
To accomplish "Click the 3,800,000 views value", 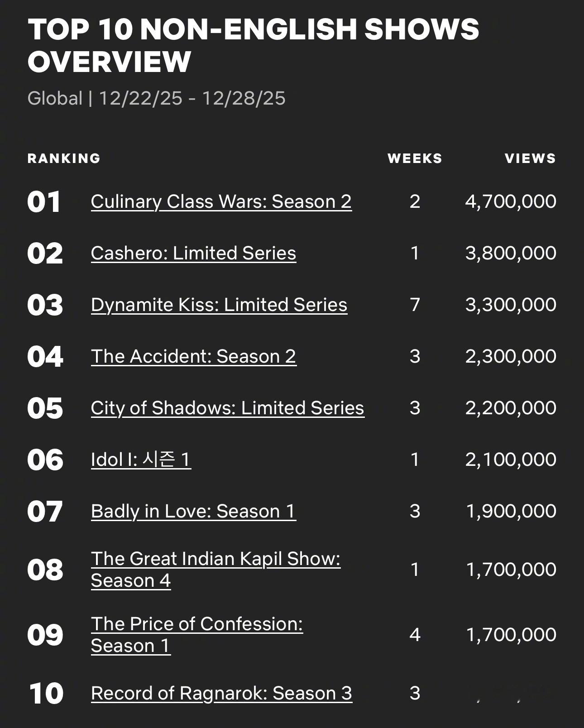I will (511, 254).
